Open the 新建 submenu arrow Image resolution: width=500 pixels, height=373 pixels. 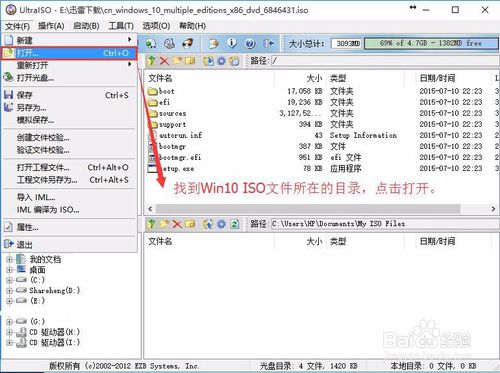[129, 40]
